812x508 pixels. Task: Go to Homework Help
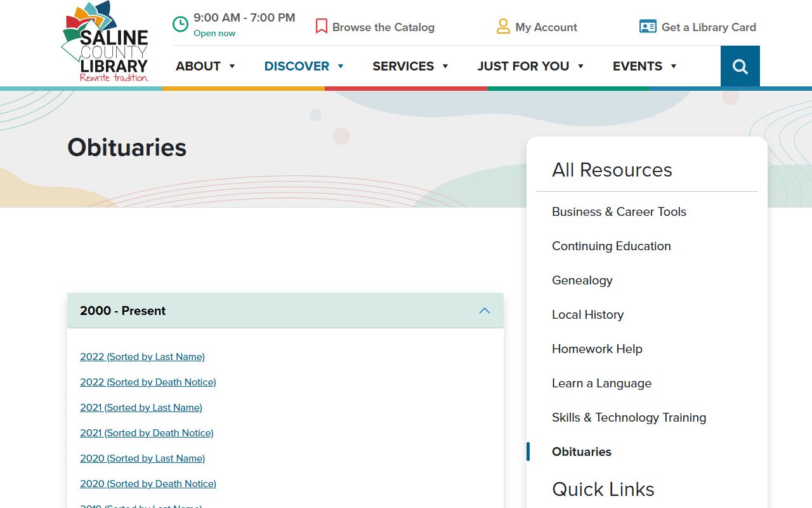(x=597, y=349)
